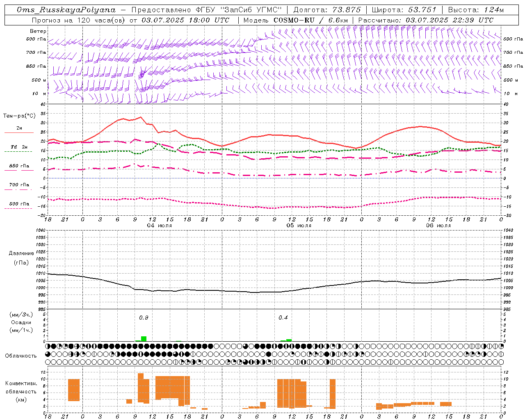525x420 pixels.
Task: Select the elevation text Высота: 124м
Action: click(x=476, y=10)
